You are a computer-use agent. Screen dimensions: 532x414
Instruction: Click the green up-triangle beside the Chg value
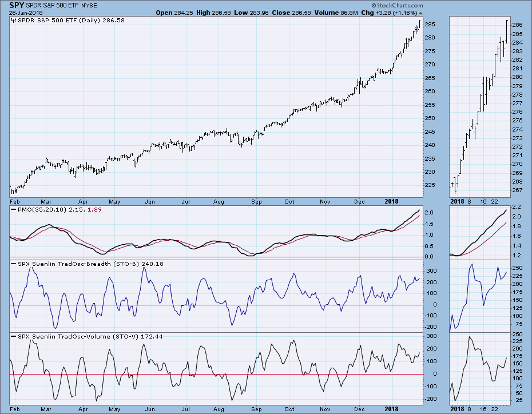pyautogui.click(x=420, y=13)
